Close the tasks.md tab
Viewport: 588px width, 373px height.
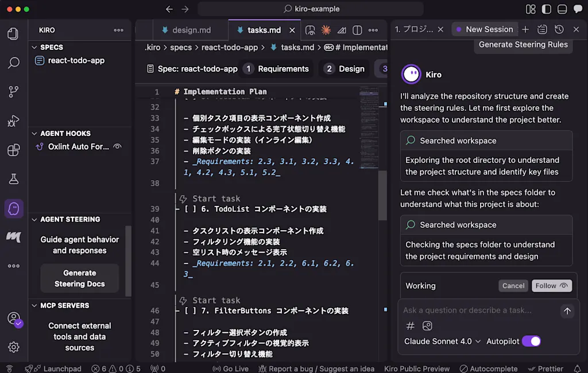click(x=292, y=30)
